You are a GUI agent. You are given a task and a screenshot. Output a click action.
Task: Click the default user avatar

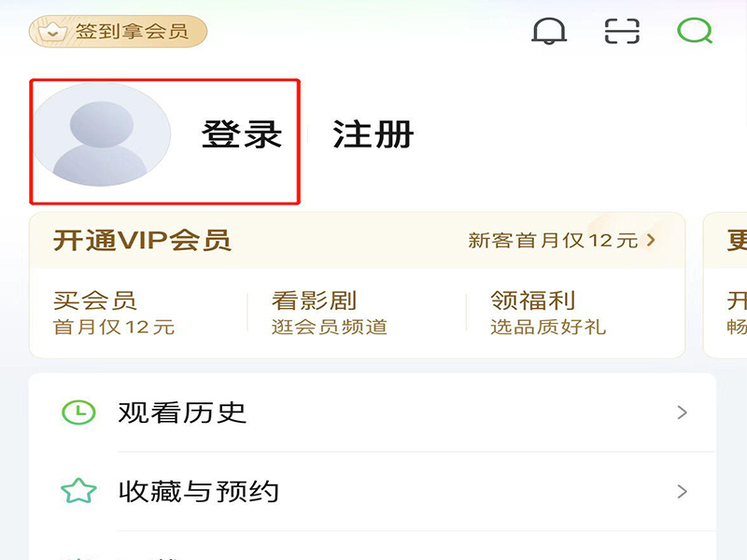point(102,134)
